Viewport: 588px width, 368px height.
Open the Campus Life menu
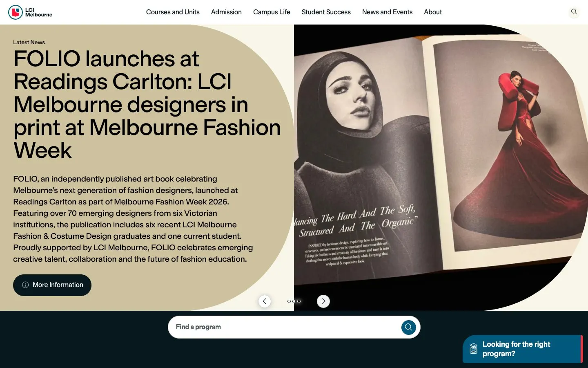click(x=272, y=12)
